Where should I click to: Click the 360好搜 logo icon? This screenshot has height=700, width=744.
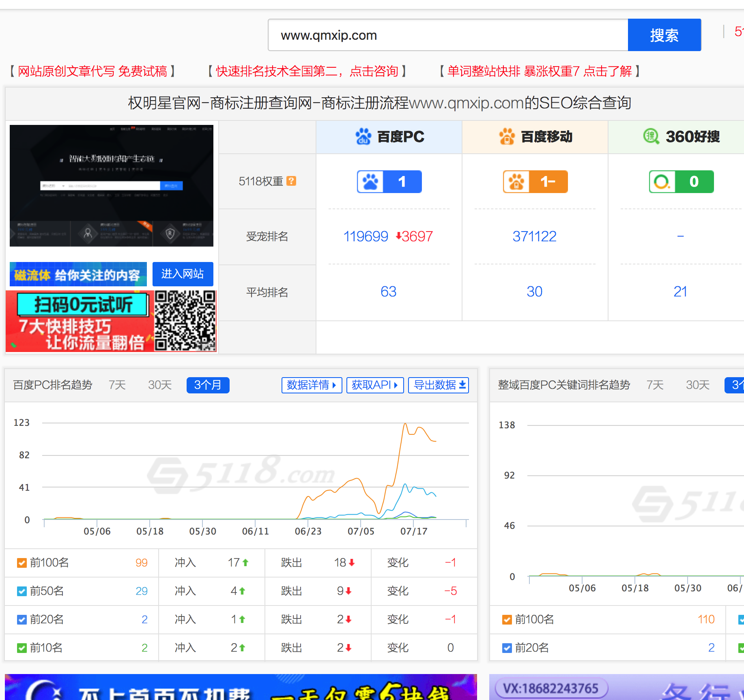651,136
